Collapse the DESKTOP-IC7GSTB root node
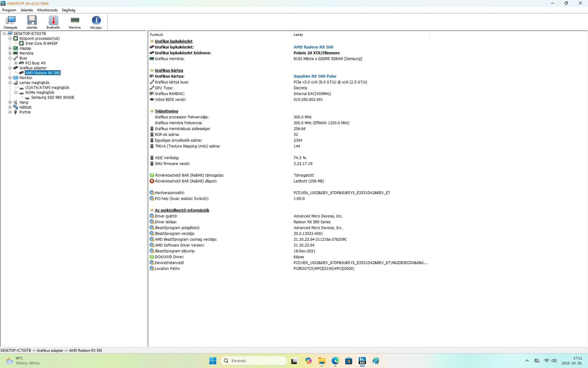The height and width of the screenshot is (368, 588). coord(4,33)
